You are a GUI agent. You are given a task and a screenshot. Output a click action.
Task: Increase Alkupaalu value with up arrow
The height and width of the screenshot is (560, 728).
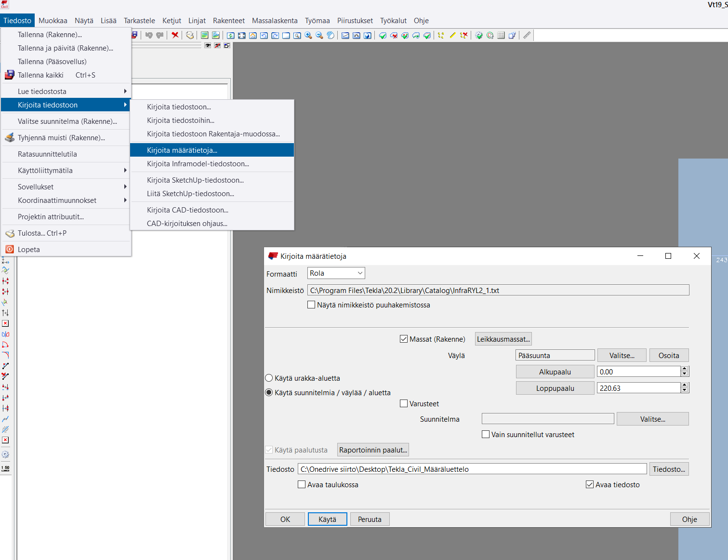pos(685,369)
